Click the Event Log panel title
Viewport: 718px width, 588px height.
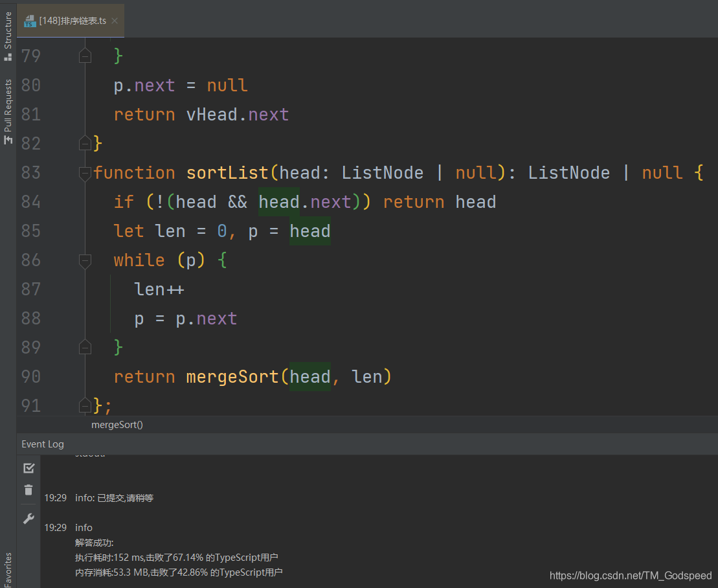tap(43, 444)
